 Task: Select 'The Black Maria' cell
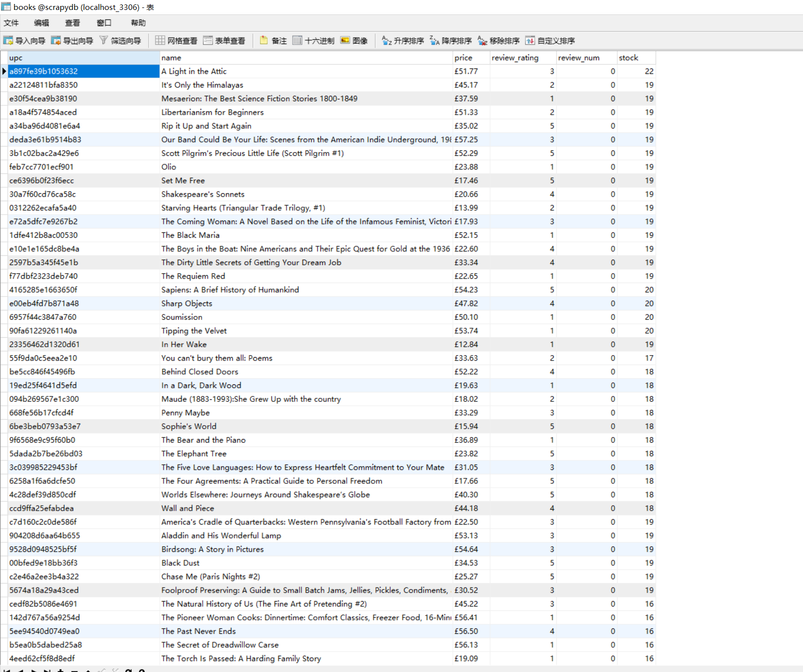[x=306, y=235]
